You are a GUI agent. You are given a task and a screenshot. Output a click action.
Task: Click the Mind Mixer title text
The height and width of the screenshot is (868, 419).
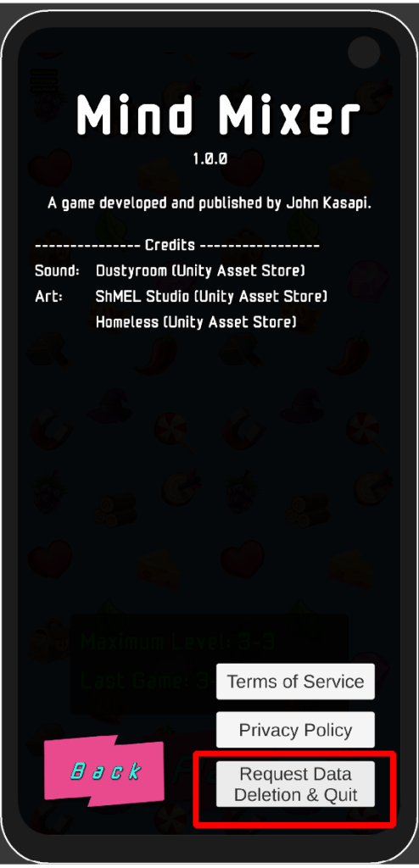pyautogui.click(x=218, y=114)
